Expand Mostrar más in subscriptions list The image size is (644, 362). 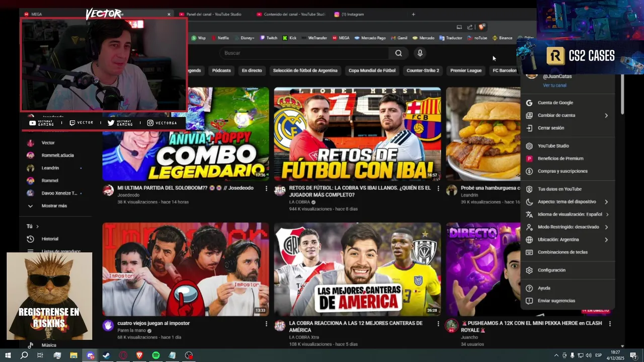(x=54, y=206)
